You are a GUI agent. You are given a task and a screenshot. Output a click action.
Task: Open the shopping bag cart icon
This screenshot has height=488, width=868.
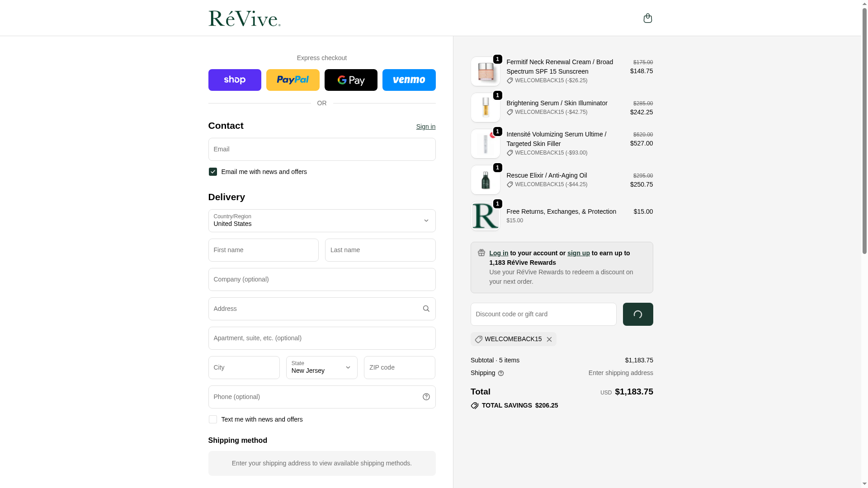click(x=647, y=18)
